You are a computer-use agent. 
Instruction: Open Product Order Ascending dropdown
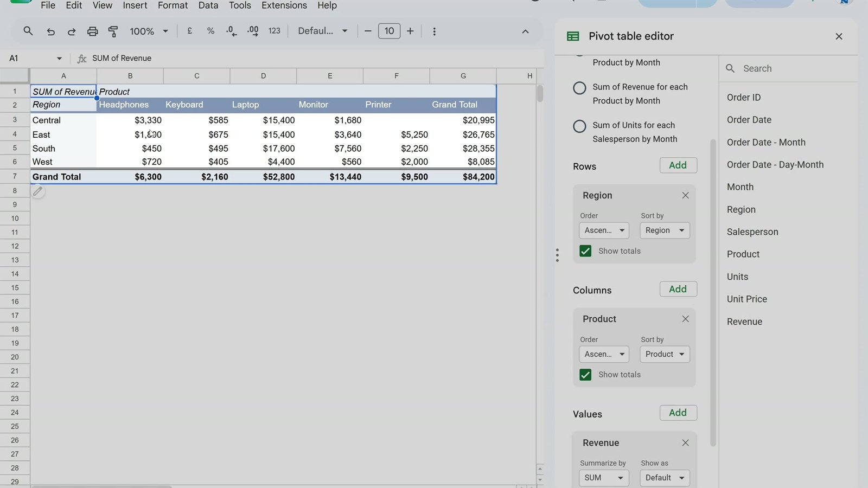click(604, 354)
